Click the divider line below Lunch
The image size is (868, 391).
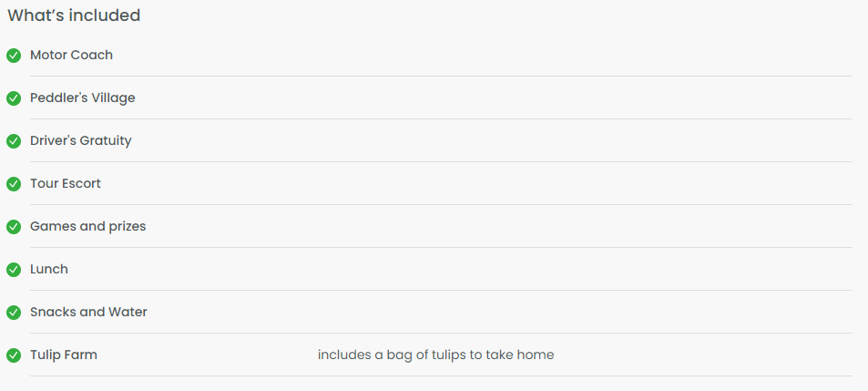point(441,290)
